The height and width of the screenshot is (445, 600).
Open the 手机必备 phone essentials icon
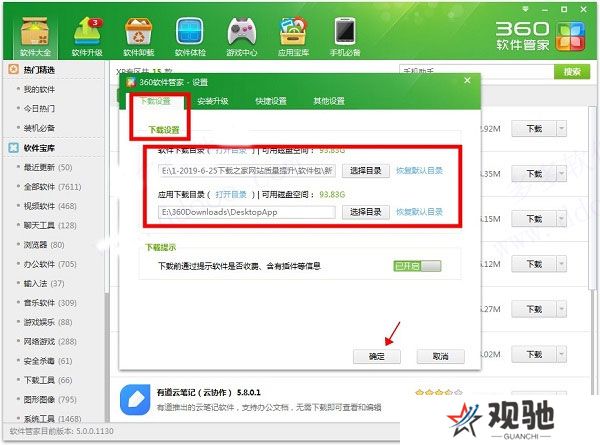tap(345, 37)
